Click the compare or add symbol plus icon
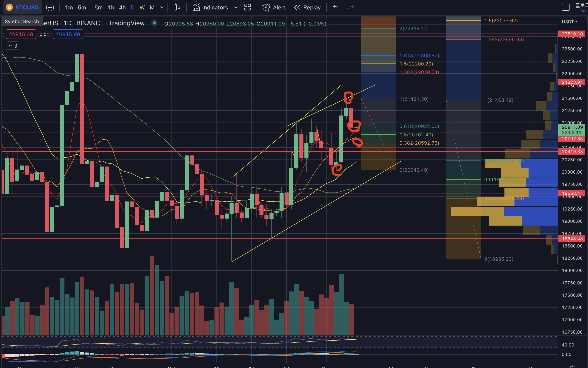Image resolution: width=588 pixels, height=368 pixels. [x=50, y=7]
